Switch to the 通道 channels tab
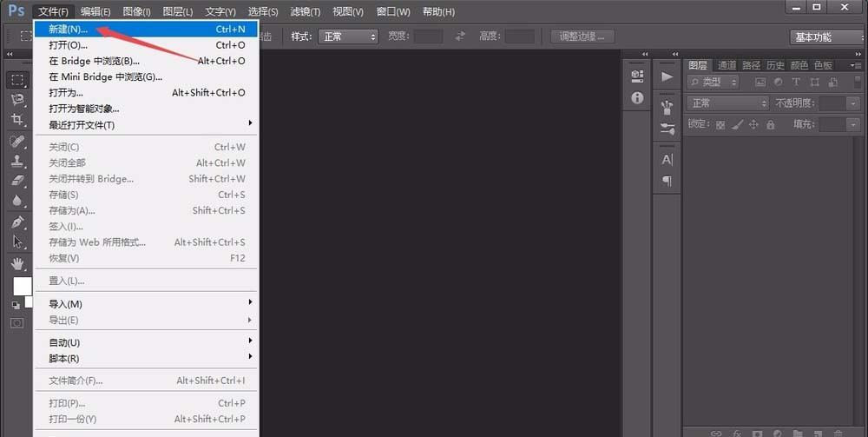 point(727,65)
